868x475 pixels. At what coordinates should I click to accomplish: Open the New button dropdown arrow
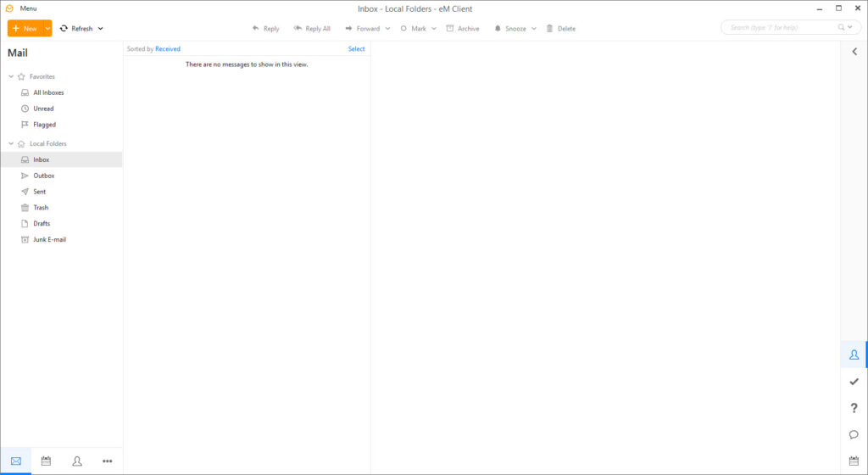click(x=47, y=28)
